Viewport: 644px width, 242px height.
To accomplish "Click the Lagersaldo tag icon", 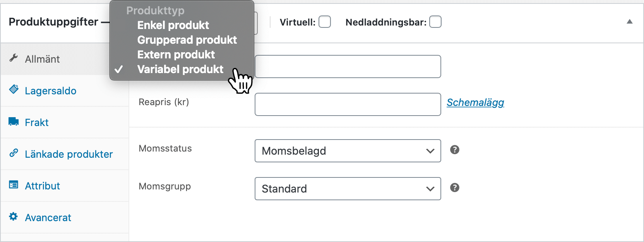I will tap(14, 90).
